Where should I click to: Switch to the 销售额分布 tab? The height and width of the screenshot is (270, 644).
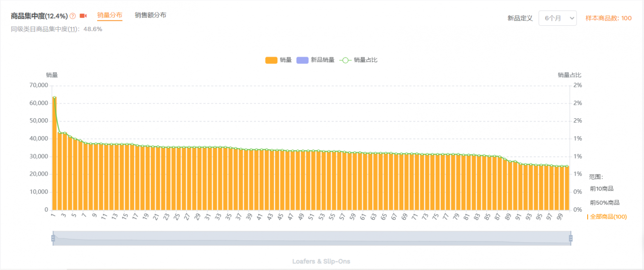151,16
